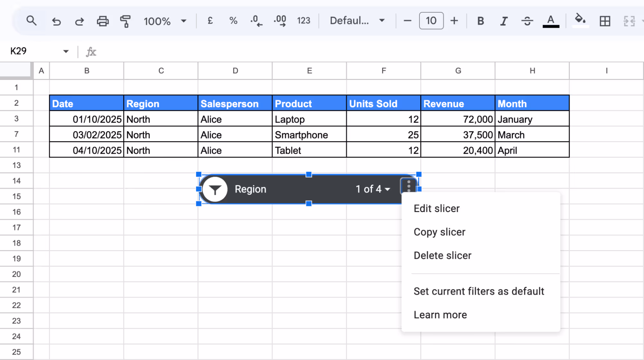The width and height of the screenshot is (644, 360).
Task: Click the Learn more link
Action: point(440,315)
